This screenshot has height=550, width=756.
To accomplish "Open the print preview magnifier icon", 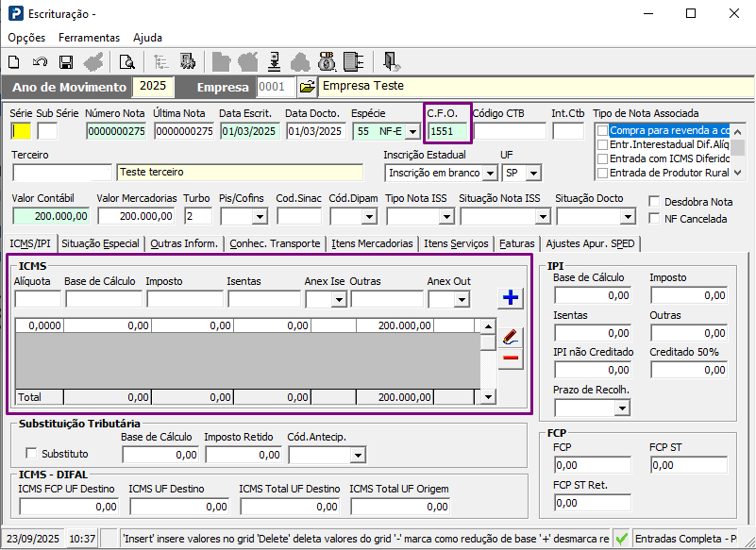I will (126, 62).
